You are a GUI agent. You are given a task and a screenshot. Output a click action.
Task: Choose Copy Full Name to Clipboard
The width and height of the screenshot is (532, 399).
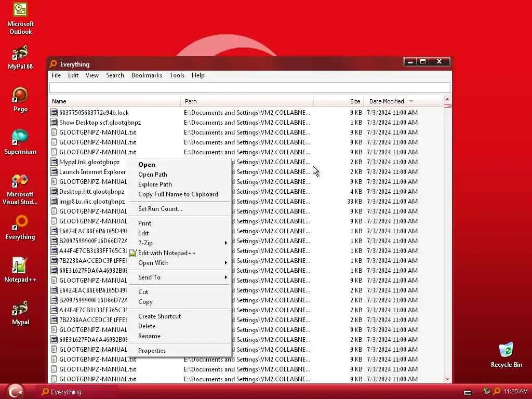point(179,194)
